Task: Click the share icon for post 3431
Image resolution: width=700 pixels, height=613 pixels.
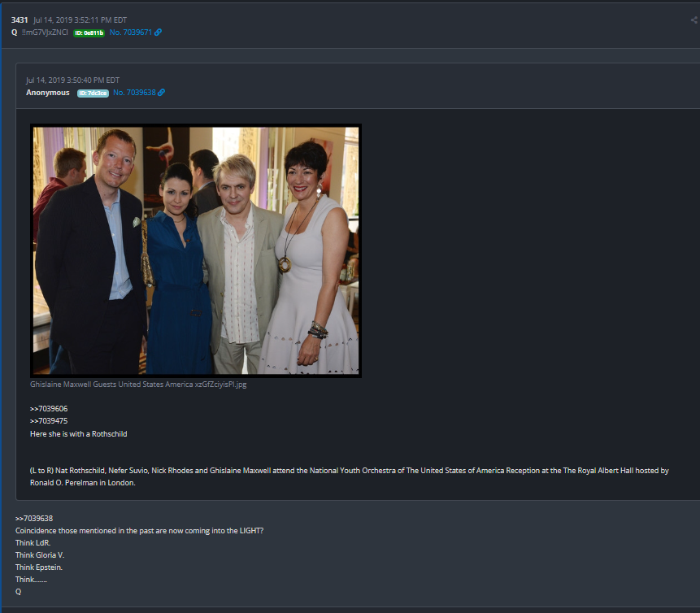Action: coord(694,20)
